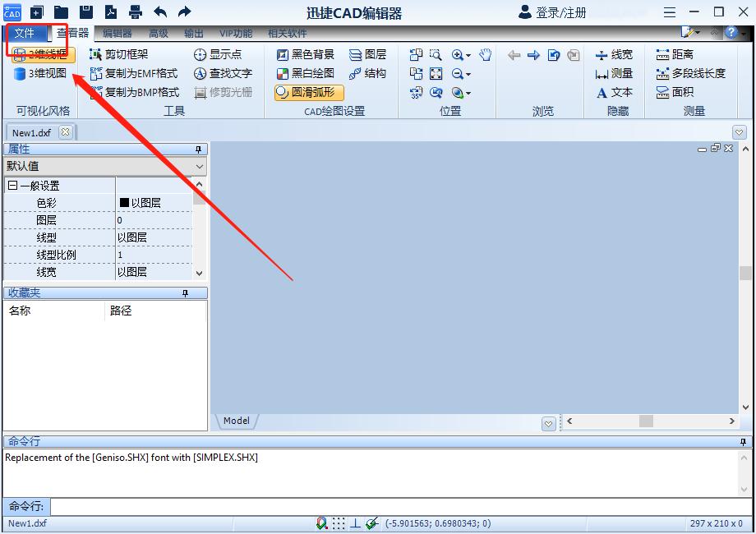Viewport: 756px width, 534px height.
Task: Toggle 文本 text hiding
Action: point(614,92)
